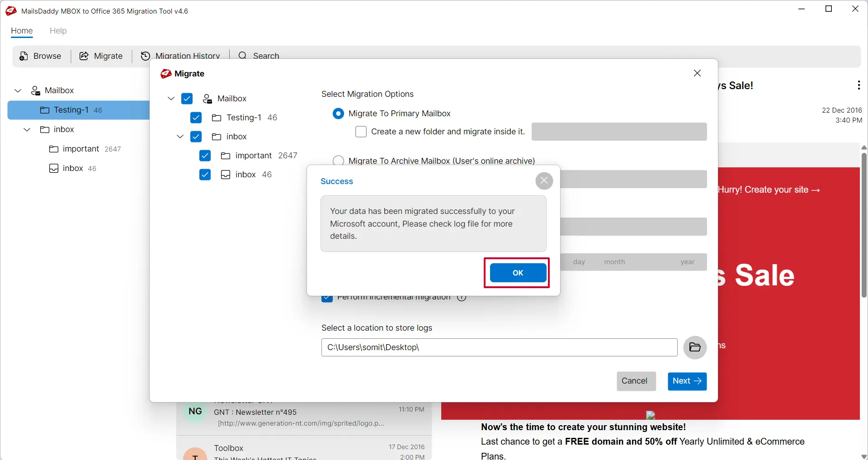
Task: Close the Migrate dialog with X
Action: (697, 73)
